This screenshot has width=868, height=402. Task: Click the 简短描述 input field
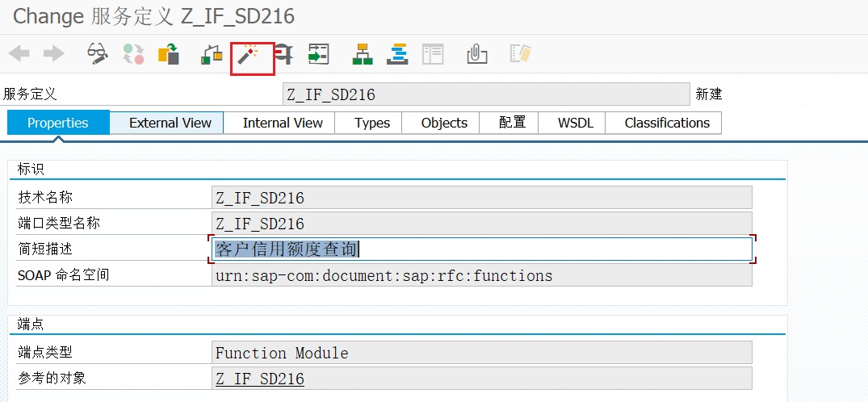(x=481, y=249)
